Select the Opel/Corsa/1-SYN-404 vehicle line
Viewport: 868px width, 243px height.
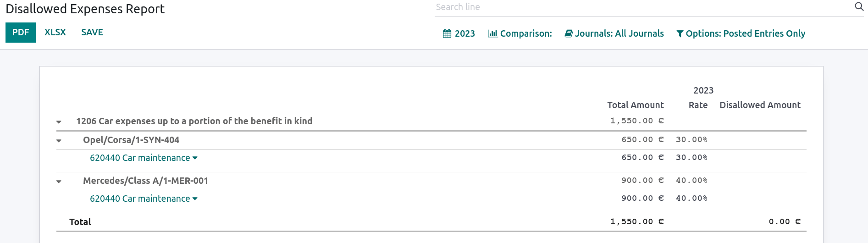point(131,140)
